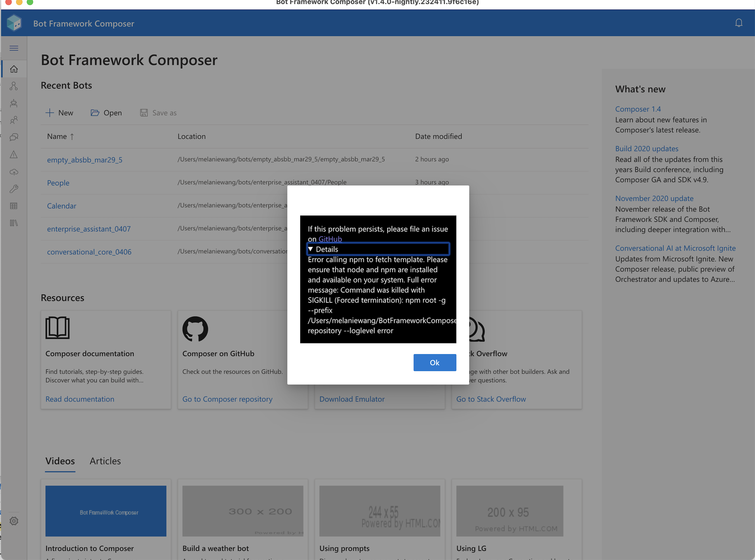Play the Introduction to Composer video thumbnail
This screenshot has height=560, width=755.
pos(106,511)
